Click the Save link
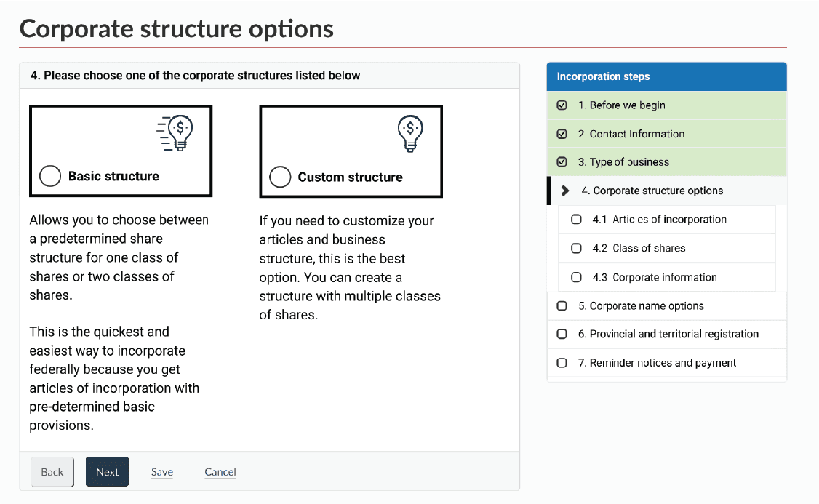This screenshot has height=504, width=819. (161, 472)
